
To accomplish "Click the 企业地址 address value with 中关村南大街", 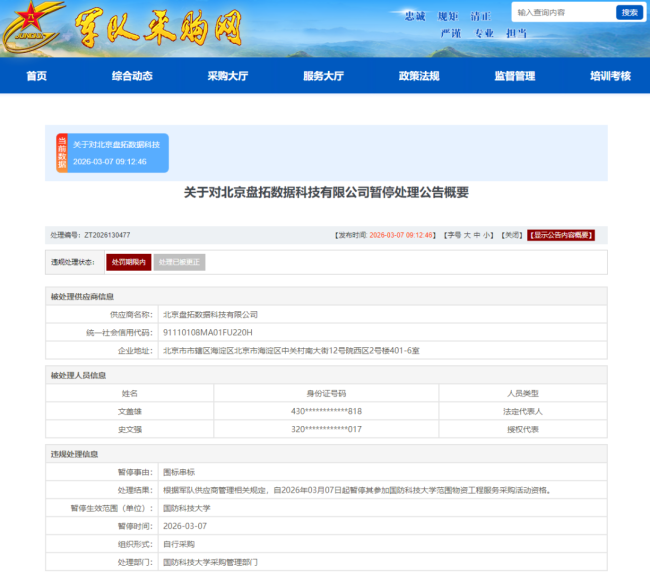I will tap(291, 351).
